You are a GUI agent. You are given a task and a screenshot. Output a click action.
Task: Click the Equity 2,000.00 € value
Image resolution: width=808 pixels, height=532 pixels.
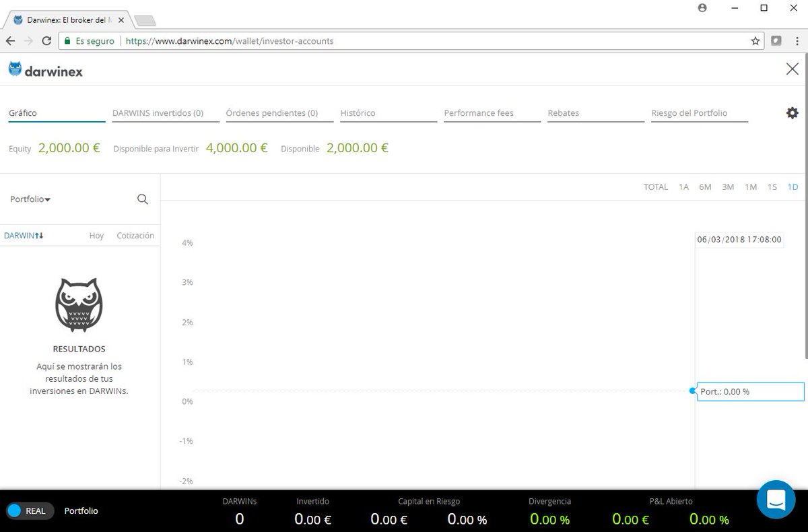coord(69,148)
